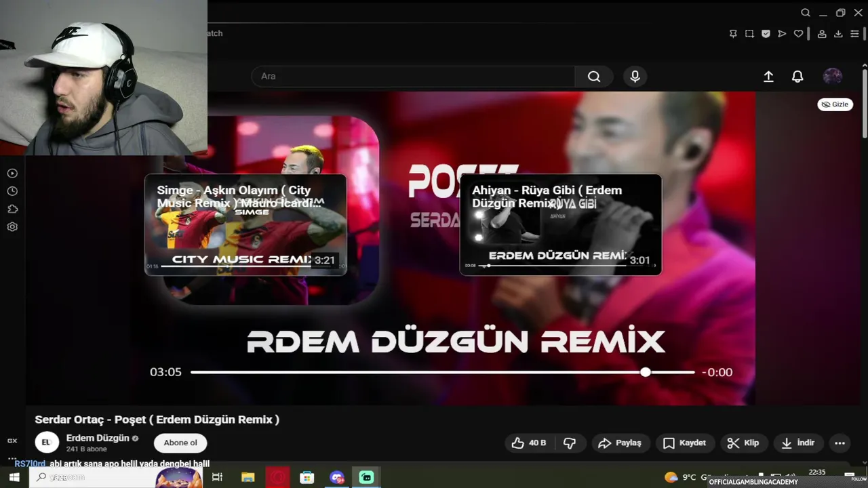The image size is (868, 488).
Task: Share video using Paylaş
Action: [x=619, y=443]
